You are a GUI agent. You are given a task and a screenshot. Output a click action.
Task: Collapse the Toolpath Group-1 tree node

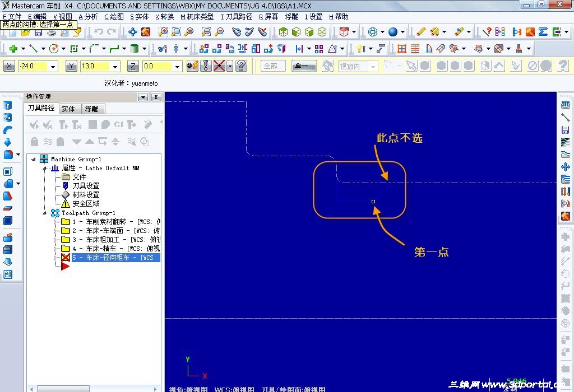tap(44, 213)
